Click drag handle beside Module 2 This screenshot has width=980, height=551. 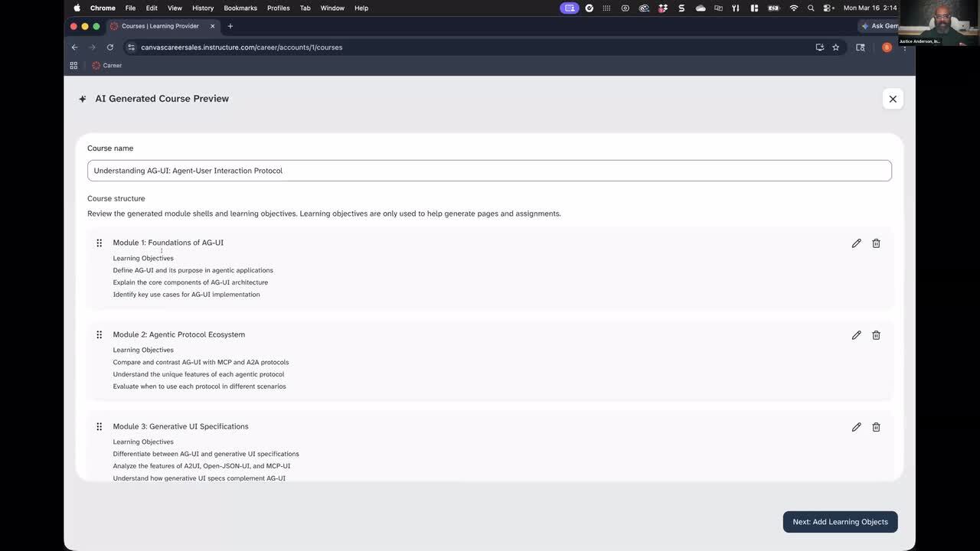click(x=99, y=335)
